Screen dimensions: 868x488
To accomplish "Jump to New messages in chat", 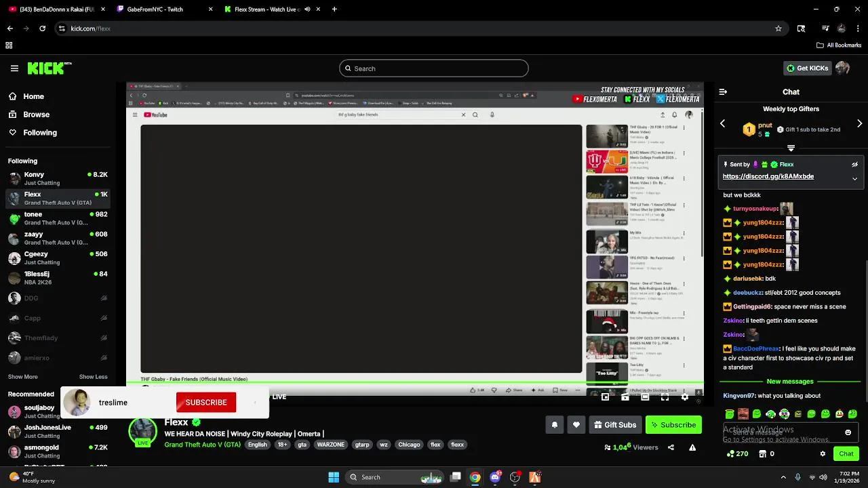I will tap(790, 382).
